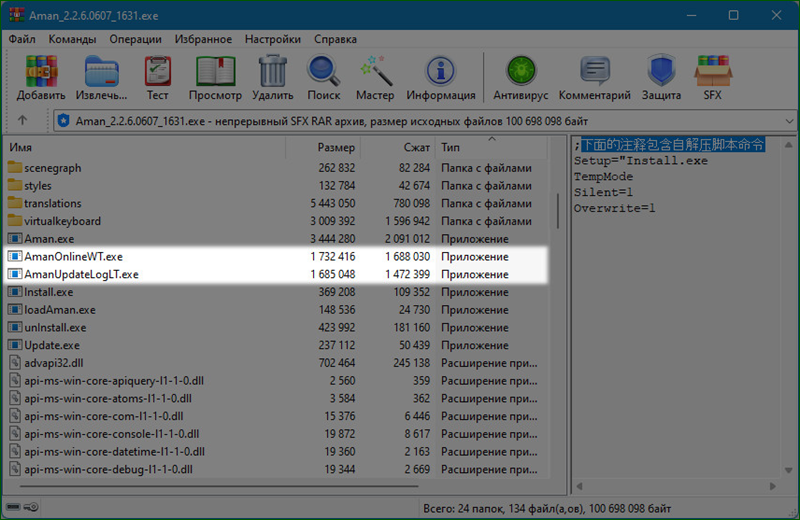This screenshot has height=520, width=800.
Task: Click the TempMode comment line
Action: point(603,177)
